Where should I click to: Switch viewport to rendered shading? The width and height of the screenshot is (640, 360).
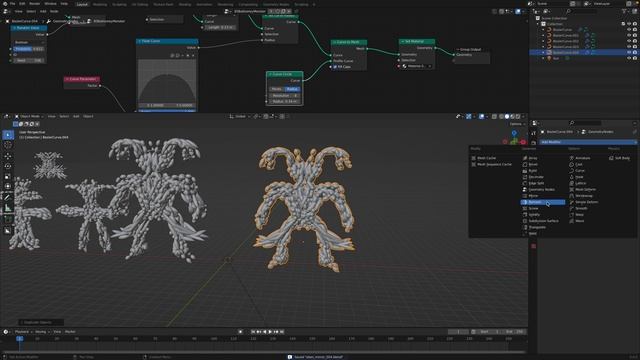click(518, 116)
